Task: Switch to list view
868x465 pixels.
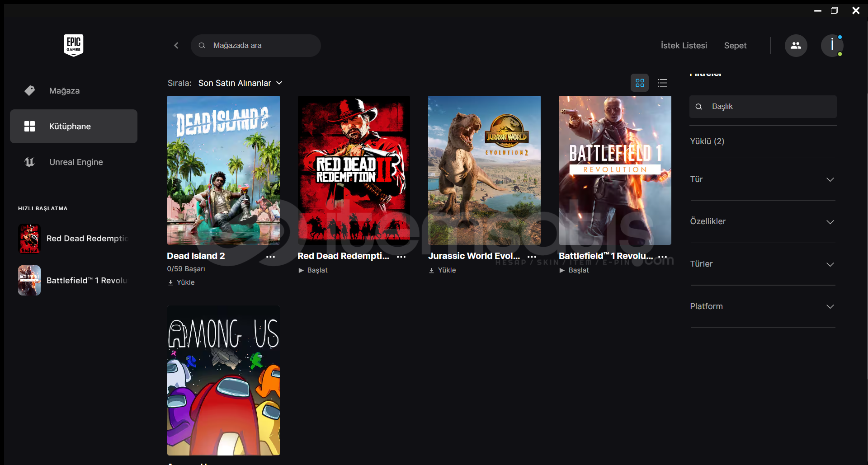Action: [x=662, y=83]
